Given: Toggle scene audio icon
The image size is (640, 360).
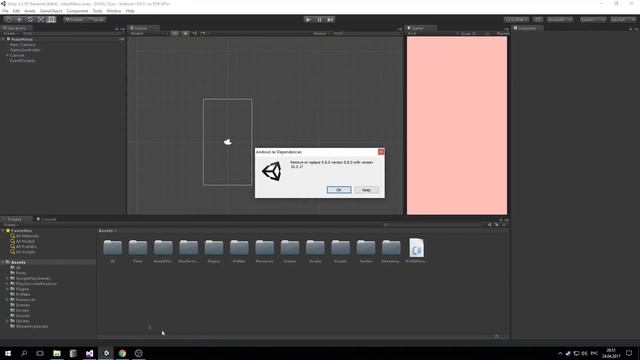Looking at the screenshot, I should click(x=194, y=33).
